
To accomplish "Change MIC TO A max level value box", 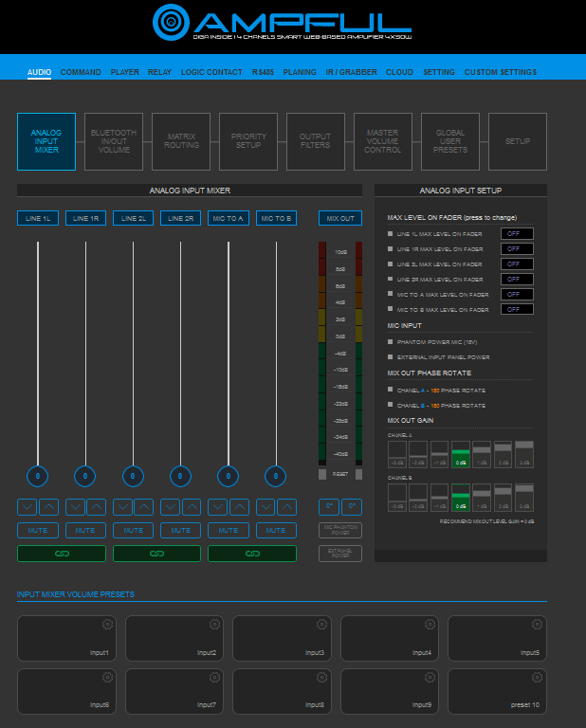I will 517,294.
